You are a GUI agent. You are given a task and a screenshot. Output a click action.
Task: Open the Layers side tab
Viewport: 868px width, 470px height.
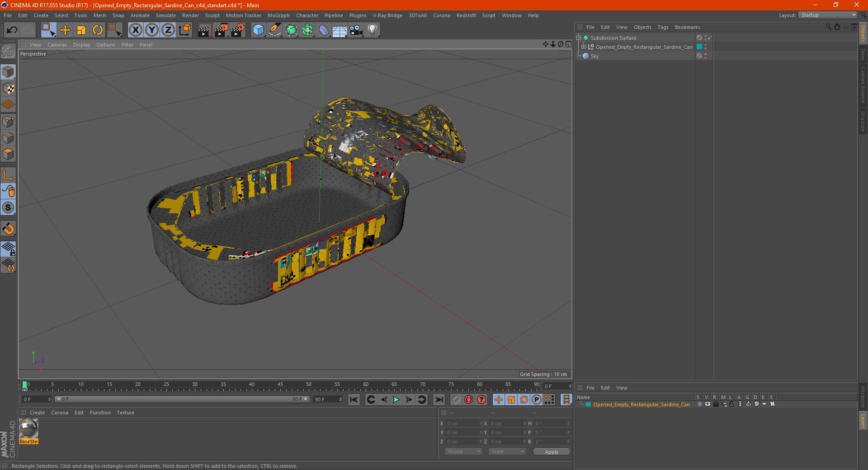[863, 421]
